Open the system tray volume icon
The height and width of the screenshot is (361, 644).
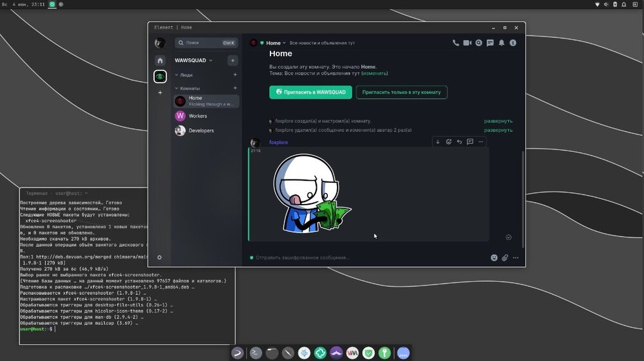(x=606, y=5)
